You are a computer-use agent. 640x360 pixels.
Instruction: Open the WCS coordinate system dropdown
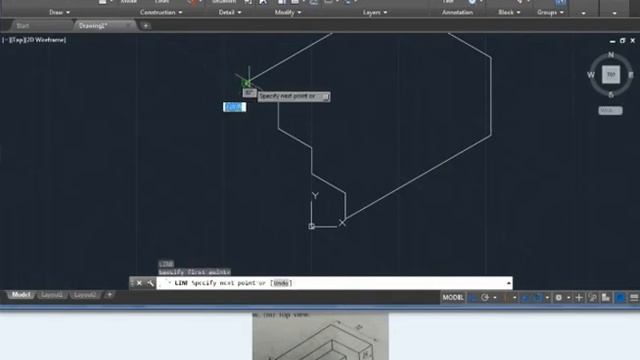611,111
